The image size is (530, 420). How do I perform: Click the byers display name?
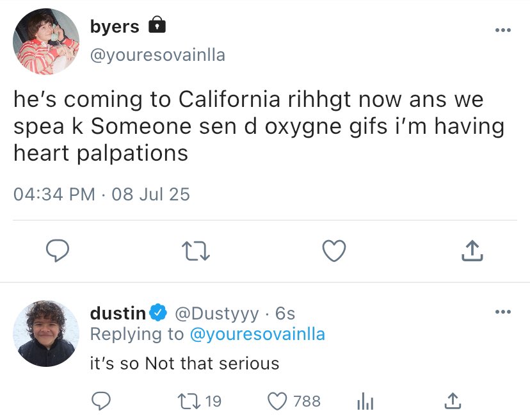115,27
